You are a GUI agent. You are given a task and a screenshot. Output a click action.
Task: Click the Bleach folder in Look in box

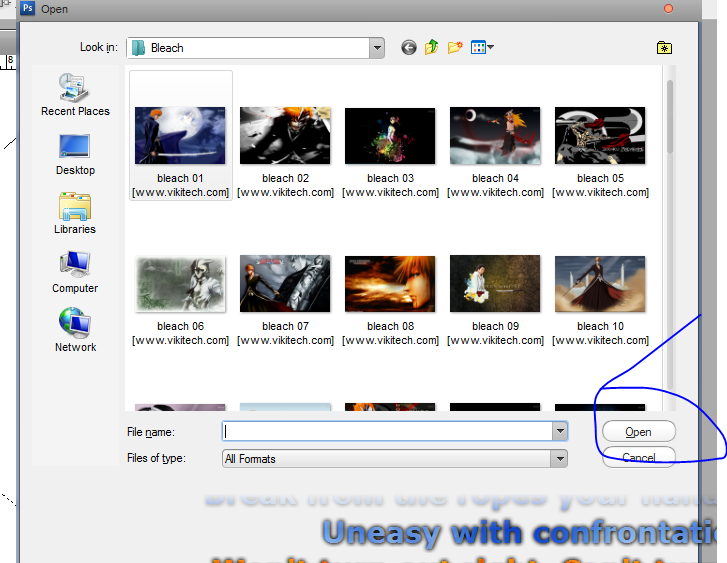pyautogui.click(x=158, y=48)
